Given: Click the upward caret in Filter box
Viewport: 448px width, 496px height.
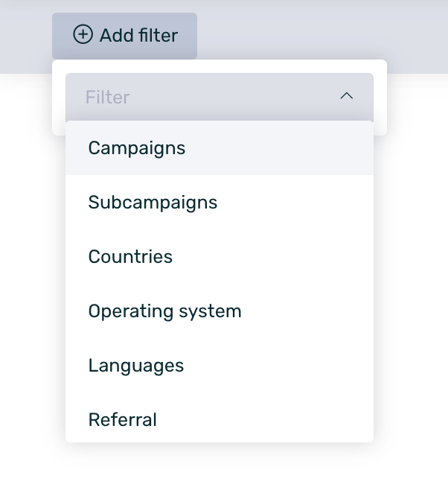Looking at the screenshot, I should (x=346, y=97).
